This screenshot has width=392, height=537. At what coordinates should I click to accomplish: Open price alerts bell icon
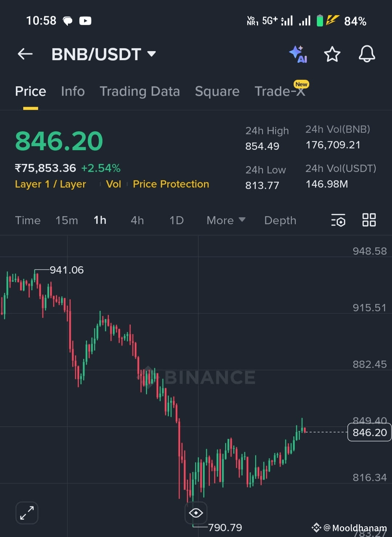click(367, 54)
